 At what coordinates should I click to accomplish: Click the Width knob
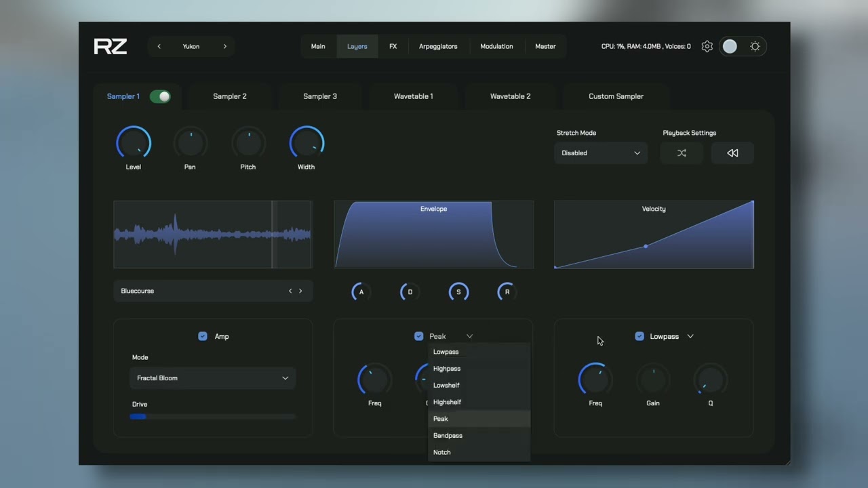307,143
